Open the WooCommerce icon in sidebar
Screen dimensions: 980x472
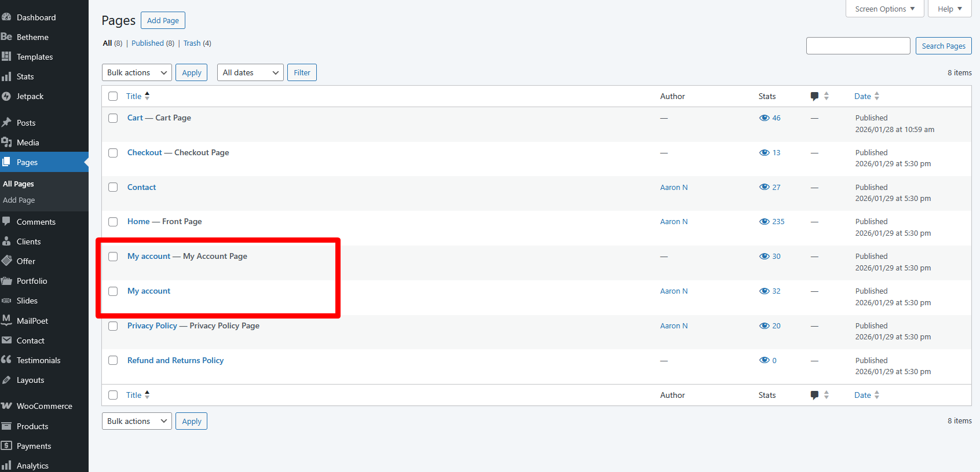click(6, 406)
